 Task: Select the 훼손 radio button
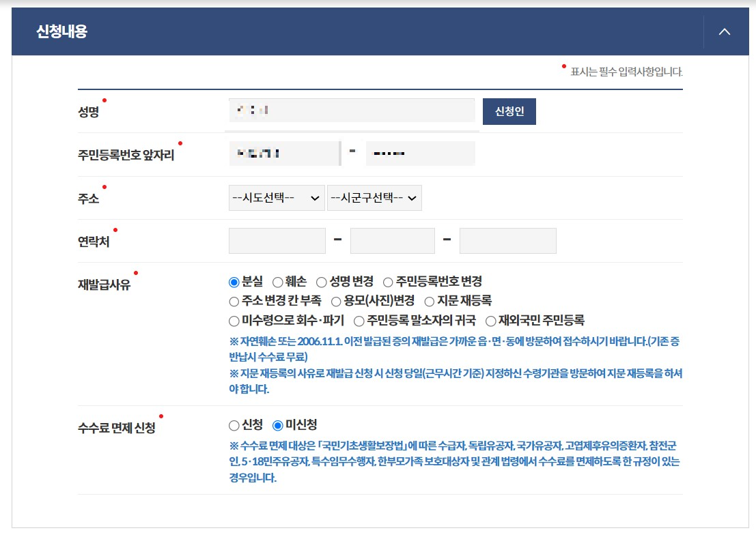coord(278,282)
